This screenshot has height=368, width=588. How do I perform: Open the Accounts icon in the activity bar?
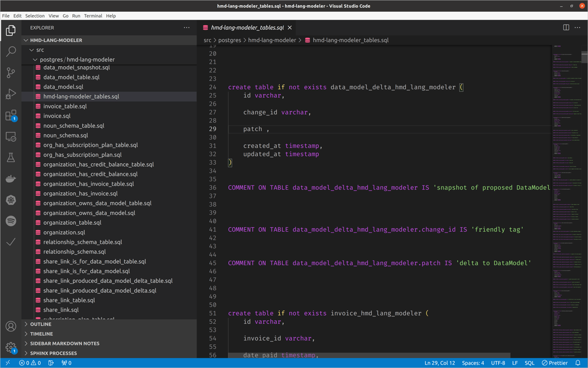[x=11, y=325]
